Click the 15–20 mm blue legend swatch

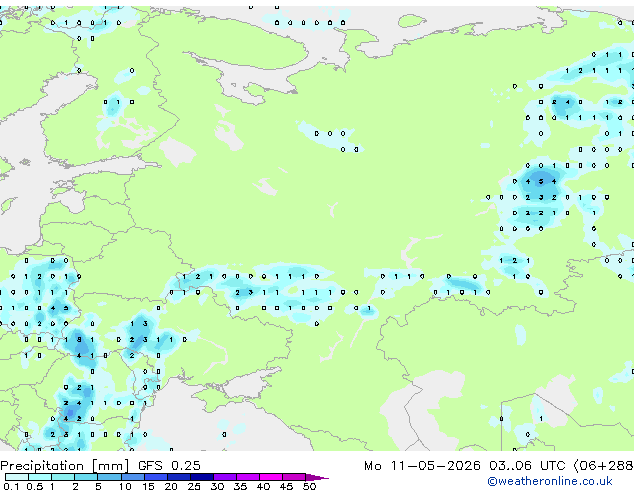156,477
